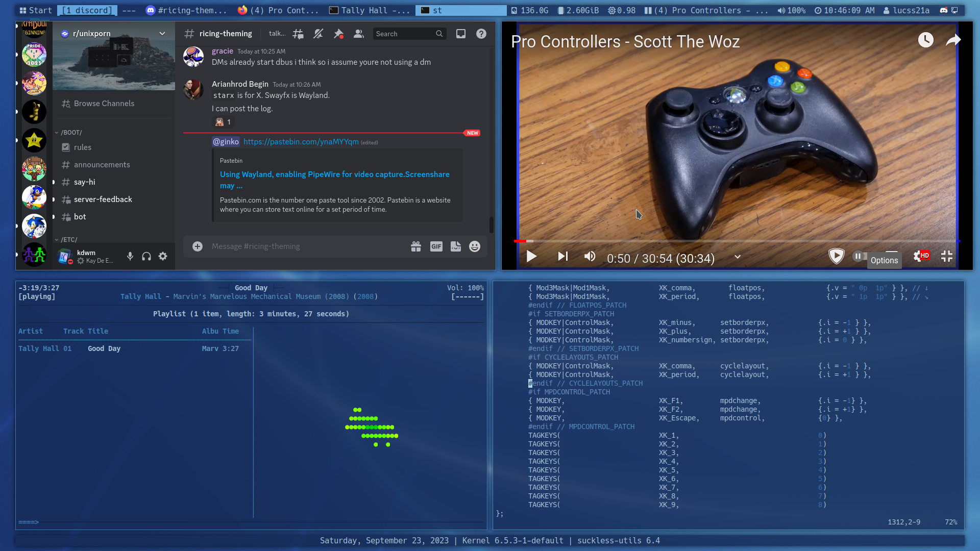The image size is (980, 551).
Task: Click the @ginko mention
Action: click(226, 142)
